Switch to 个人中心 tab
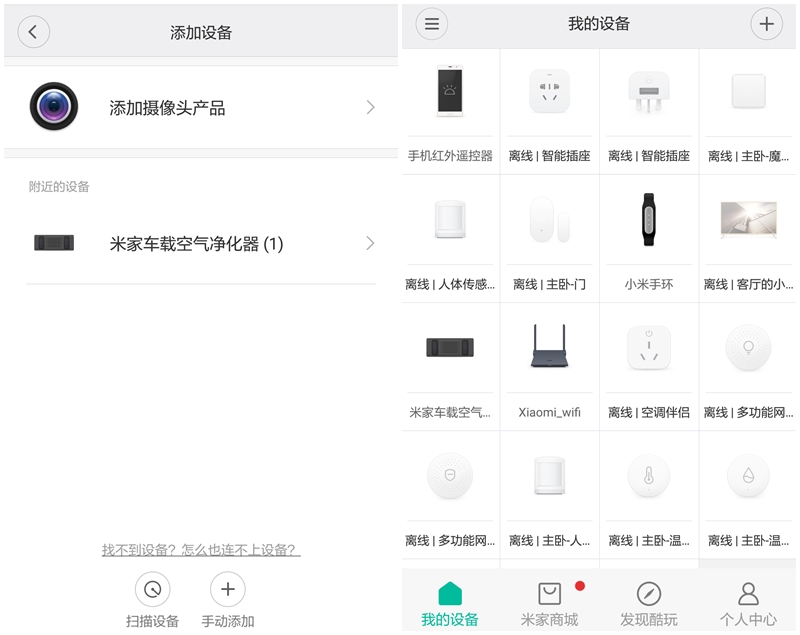The width and height of the screenshot is (800, 635). pyautogui.click(x=748, y=605)
